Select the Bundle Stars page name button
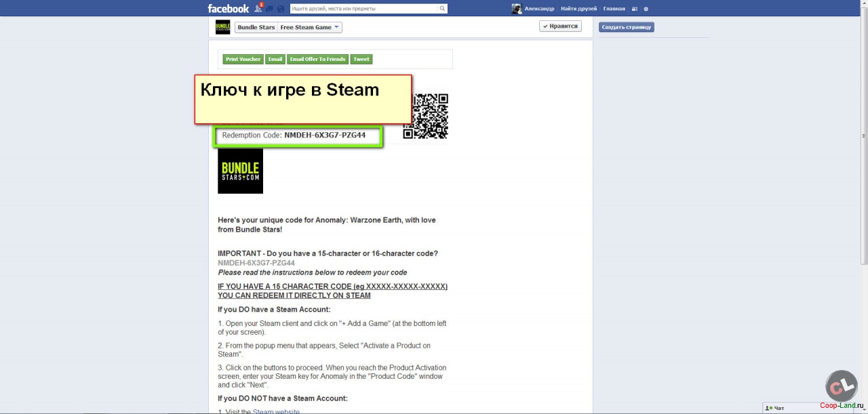 coord(256,28)
